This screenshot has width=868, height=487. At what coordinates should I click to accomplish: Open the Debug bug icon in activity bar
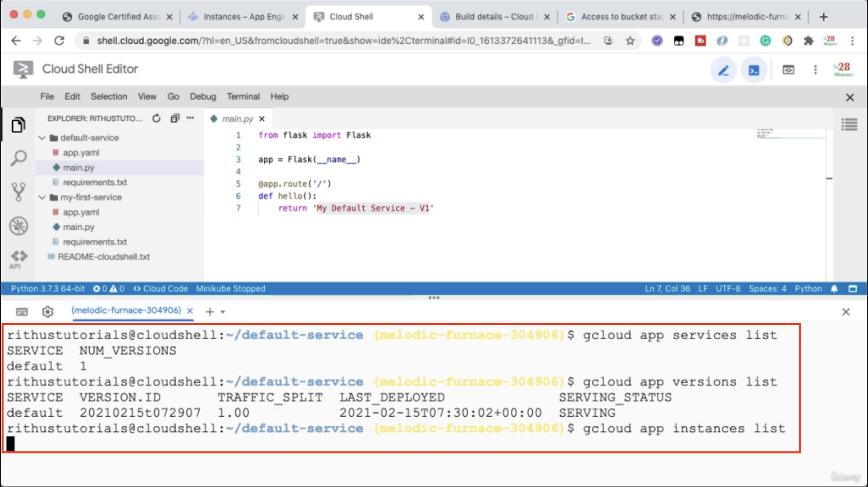[18, 226]
